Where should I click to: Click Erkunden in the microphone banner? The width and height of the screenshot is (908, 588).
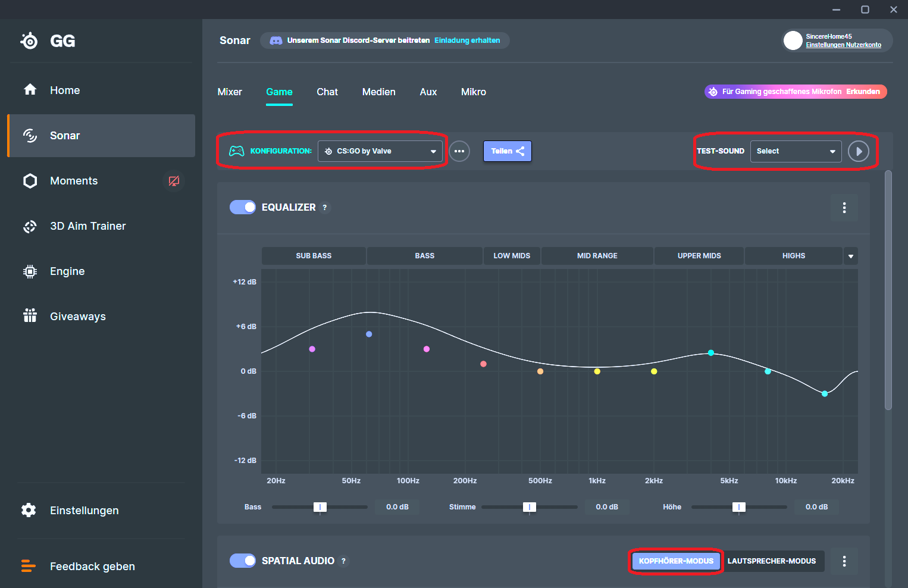[863, 92]
